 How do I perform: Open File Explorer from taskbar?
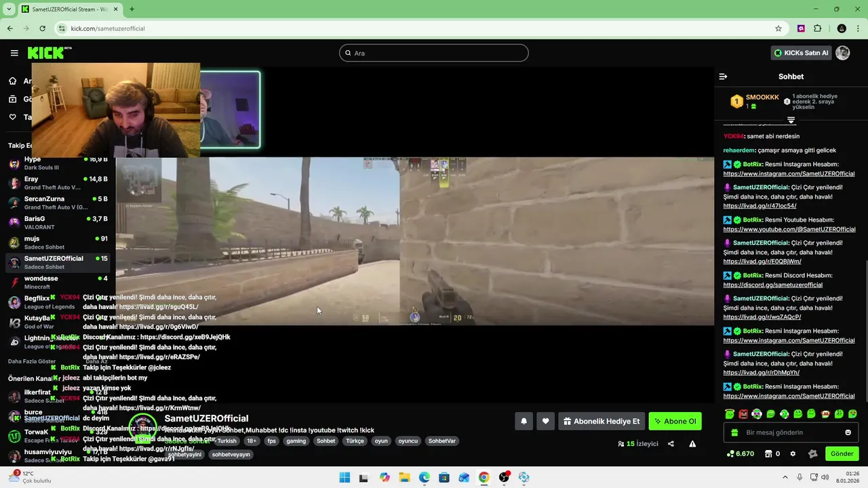[x=404, y=477]
